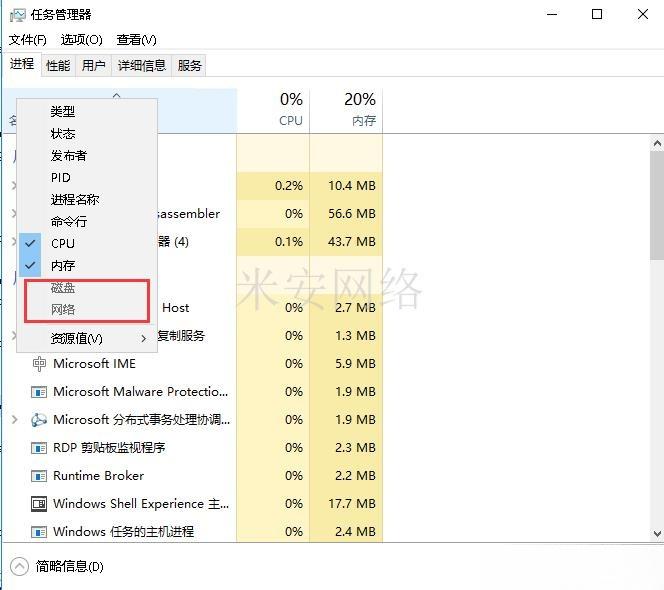Screen dimensions: 664x590
Task: Enable the PID column in context menu
Action: (x=61, y=177)
